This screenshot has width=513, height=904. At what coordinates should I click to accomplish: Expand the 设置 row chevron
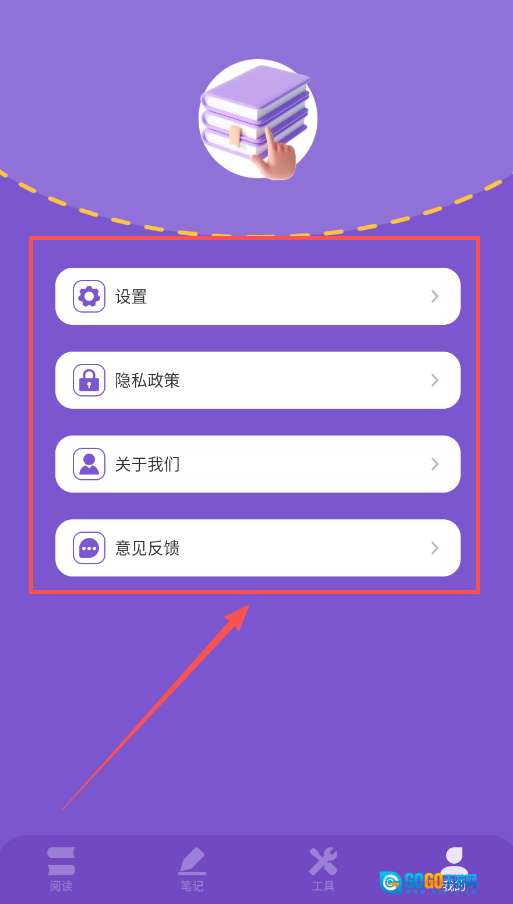tap(435, 296)
